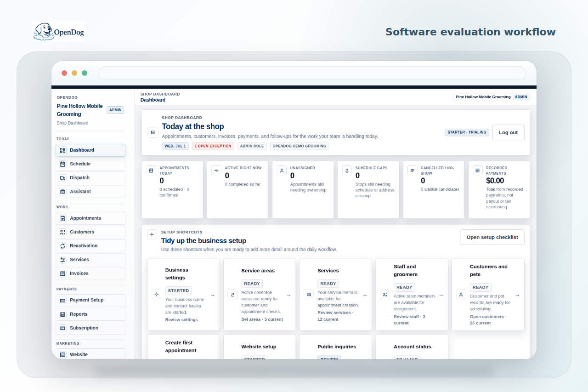Click the Dashboard breadcrumb title

[x=153, y=100]
